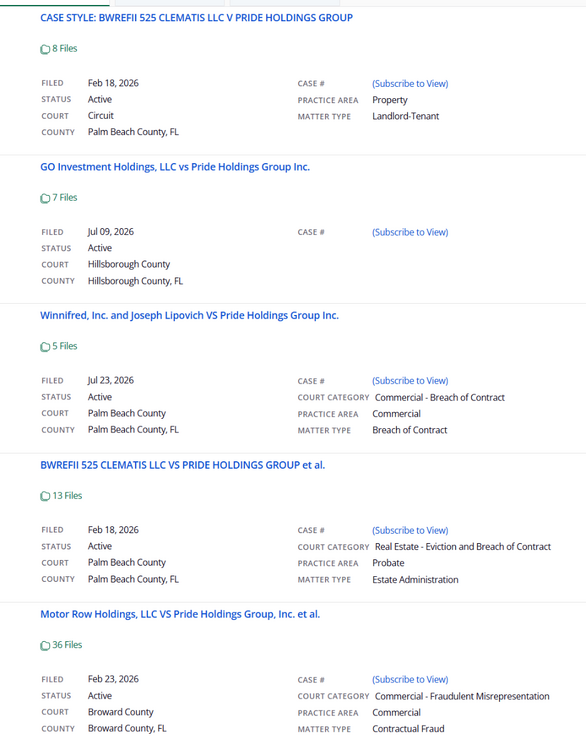
Task: Select the 13 Files text label
Action: point(67,496)
